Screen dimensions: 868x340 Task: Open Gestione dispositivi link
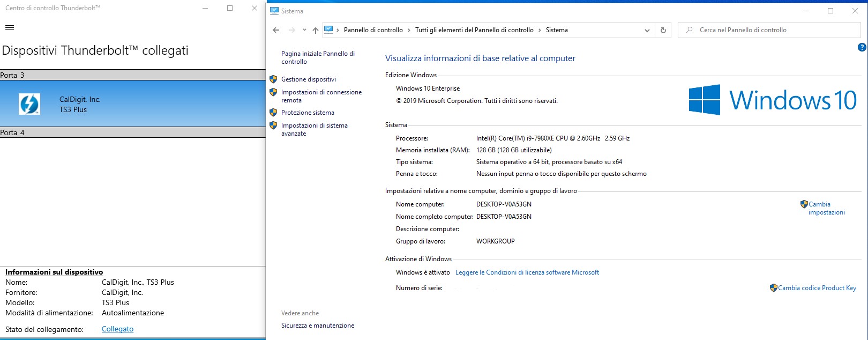(x=309, y=79)
